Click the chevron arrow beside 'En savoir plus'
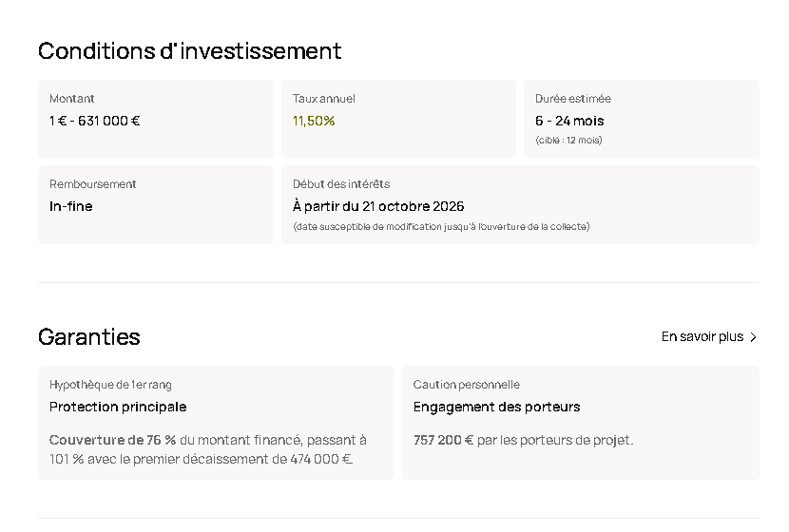Image resolution: width=789 pixels, height=532 pixels. click(753, 337)
